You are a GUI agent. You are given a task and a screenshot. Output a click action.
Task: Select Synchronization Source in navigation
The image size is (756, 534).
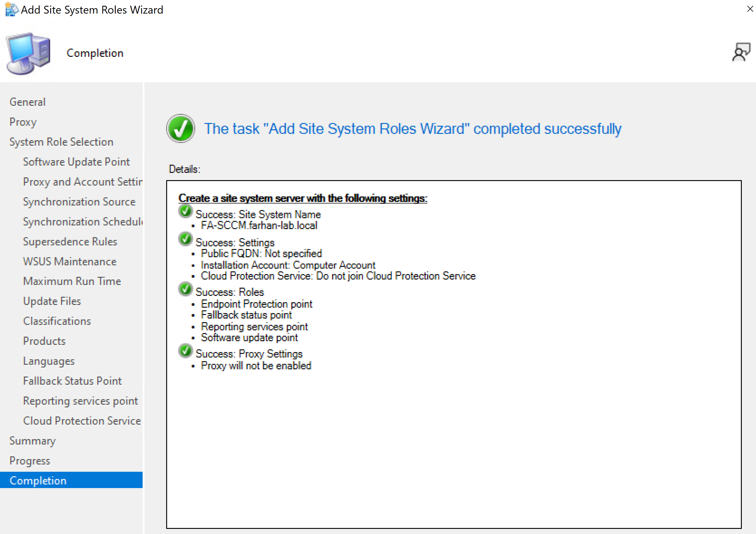click(x=79, y=202)
